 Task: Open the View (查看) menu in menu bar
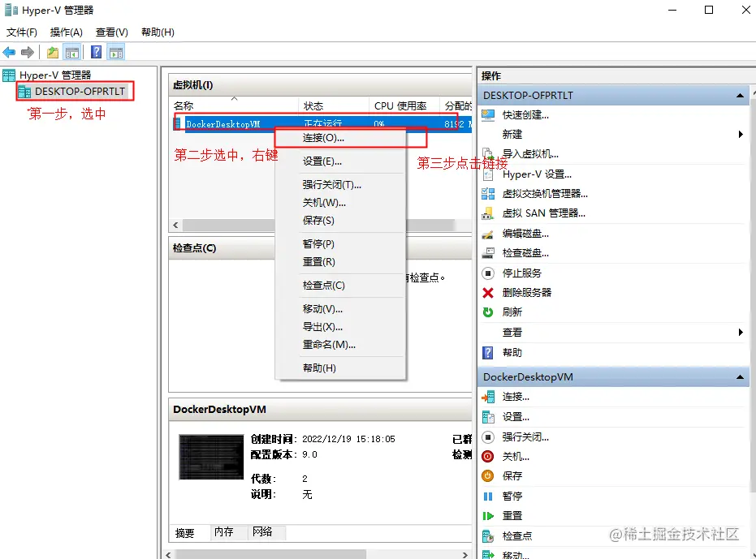(112, 32)
